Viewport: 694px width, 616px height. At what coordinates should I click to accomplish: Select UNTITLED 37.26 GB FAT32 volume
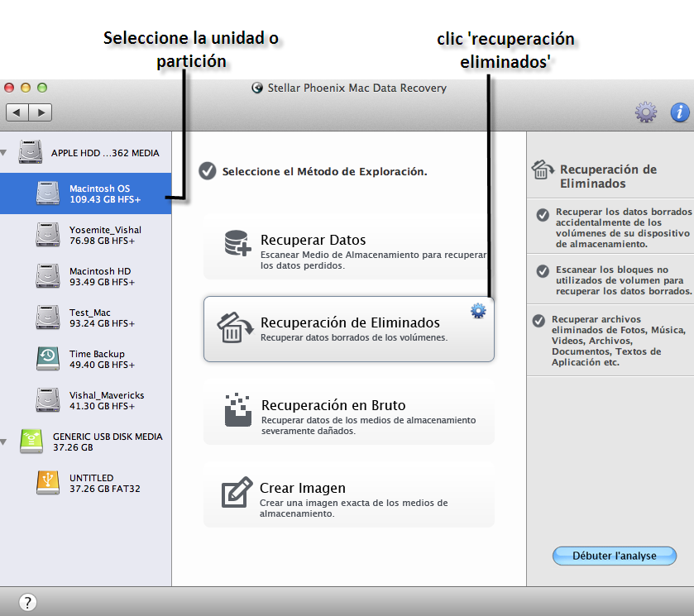(85, 483)
